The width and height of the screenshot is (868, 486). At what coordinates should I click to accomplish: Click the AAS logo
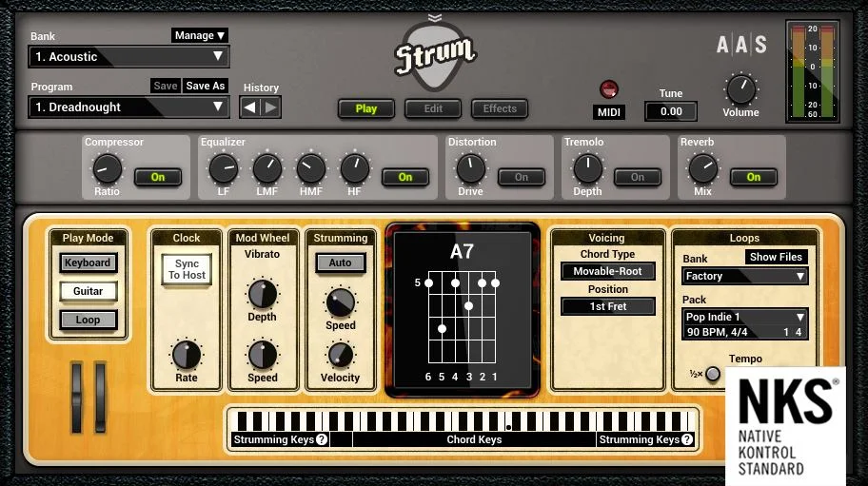coord(741,45)
